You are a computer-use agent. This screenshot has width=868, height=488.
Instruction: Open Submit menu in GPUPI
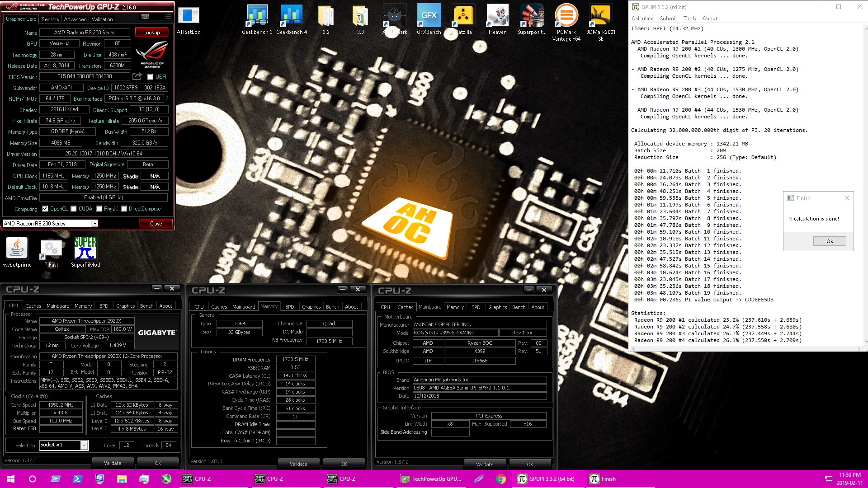pyautogui.click(x=668, y=19)
